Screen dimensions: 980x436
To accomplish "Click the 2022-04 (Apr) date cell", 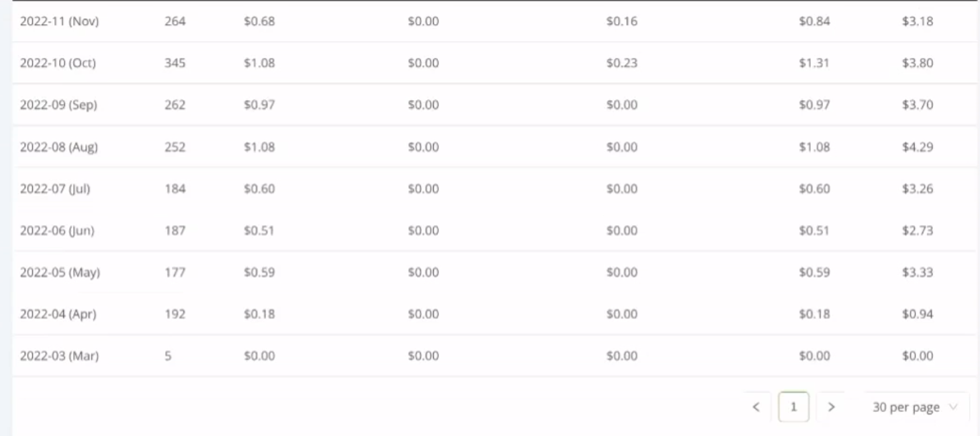I will coord(58,314).
